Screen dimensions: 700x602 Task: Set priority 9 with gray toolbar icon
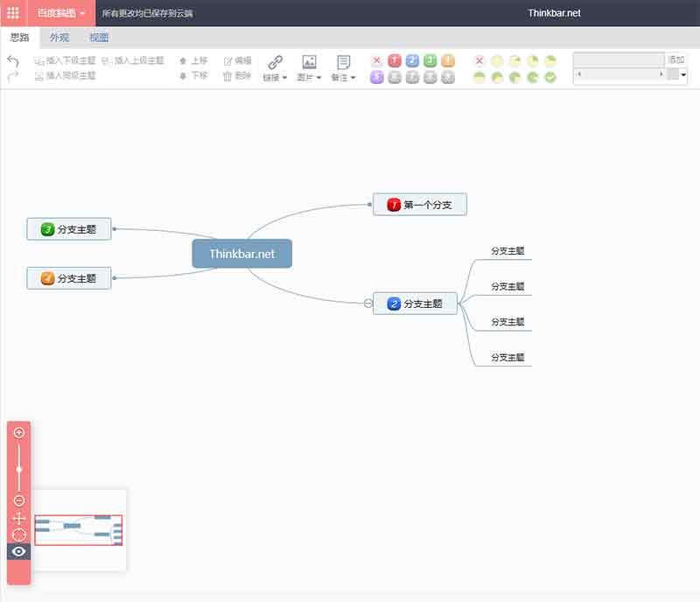(448, 77)
